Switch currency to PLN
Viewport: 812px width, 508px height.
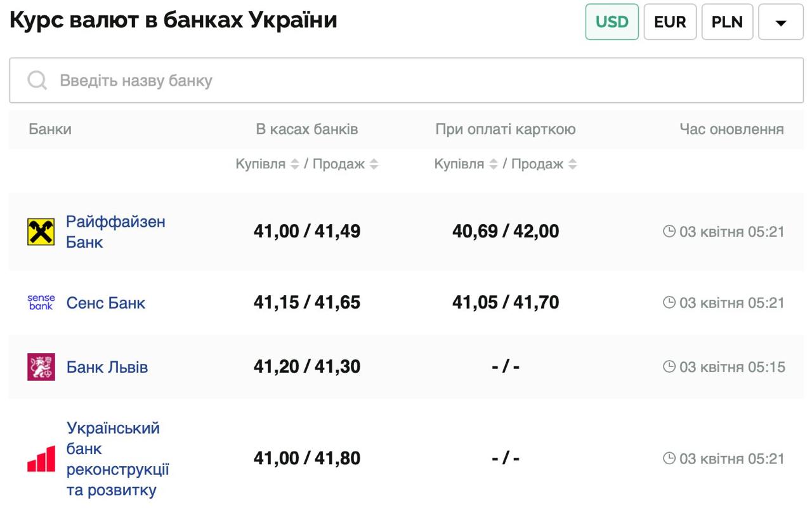tap(727, 22)
